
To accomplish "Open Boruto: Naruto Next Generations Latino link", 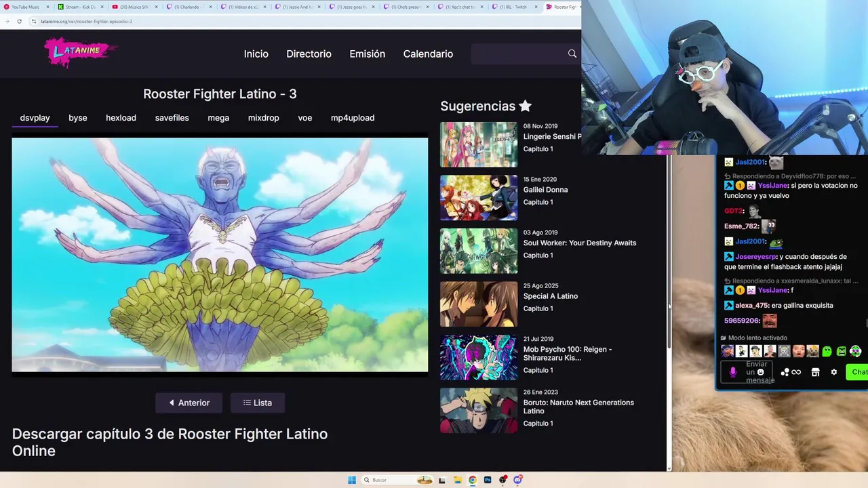I will 578,407.
